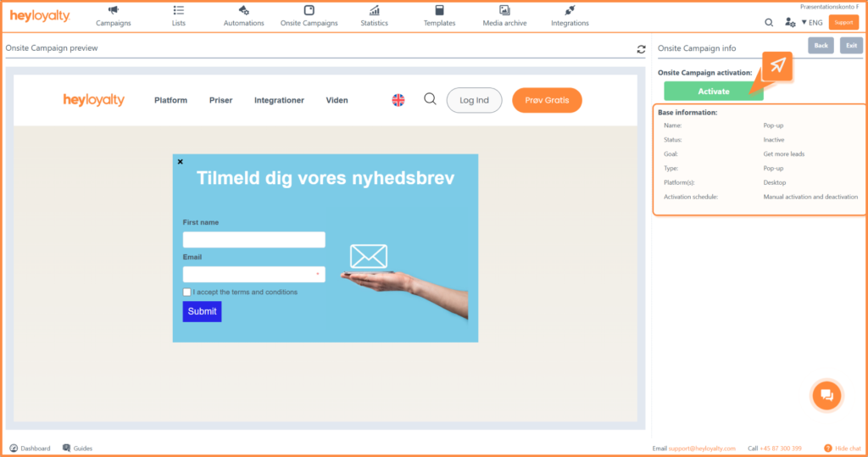The width and height of the screenshot is (868, 457).
Task: Check the accept terms and conditions box
Action: (x=187, y=293)
